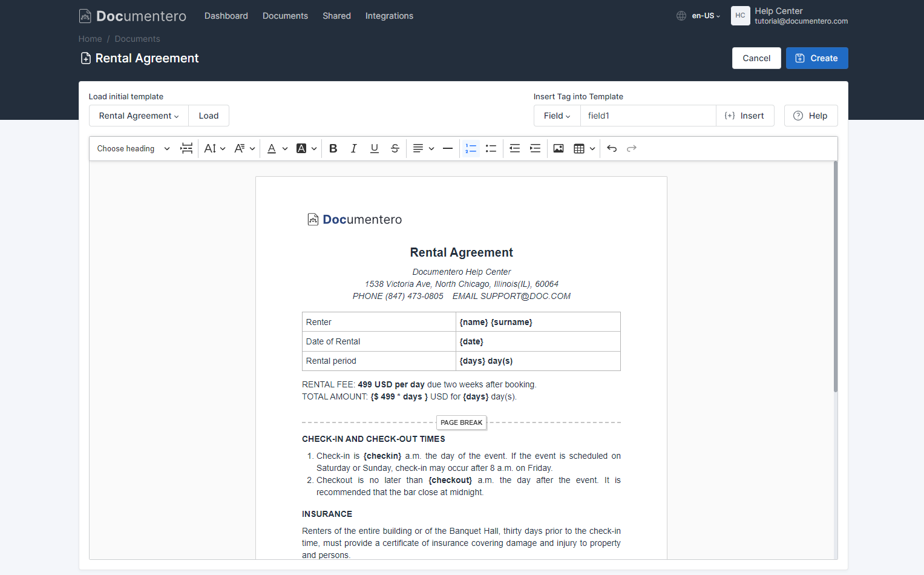
Task: Increase the indent
Action: click(x=536, y=148)
